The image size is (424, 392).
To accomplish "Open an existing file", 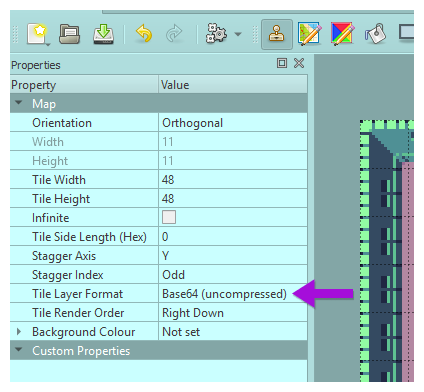I will pyautogui.click(x=69, y=34).
